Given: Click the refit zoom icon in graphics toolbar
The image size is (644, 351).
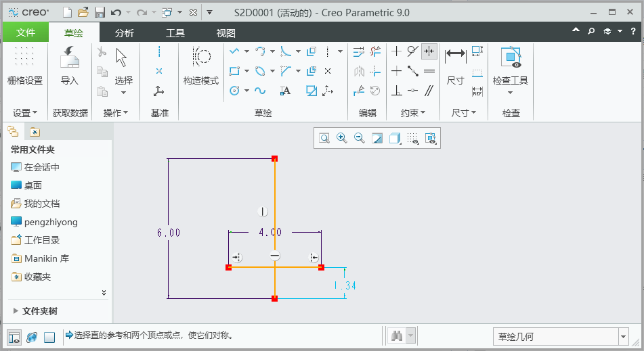Looking at the screenshot, I should 324,138.
